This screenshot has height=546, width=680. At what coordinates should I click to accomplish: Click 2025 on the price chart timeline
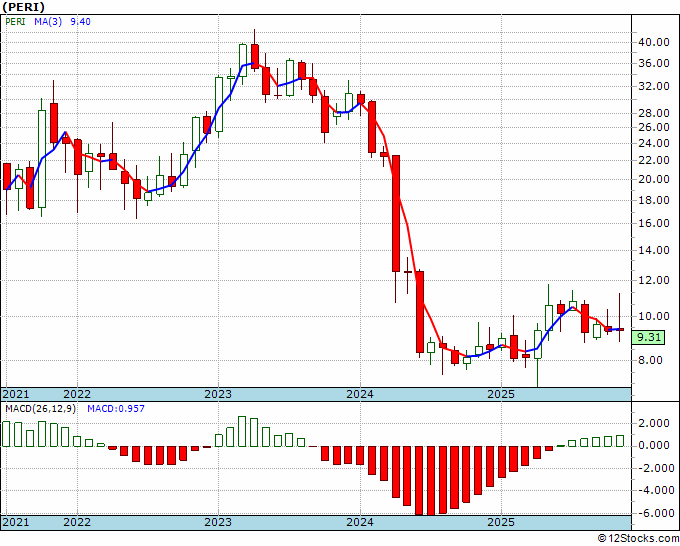coord(501,394)
